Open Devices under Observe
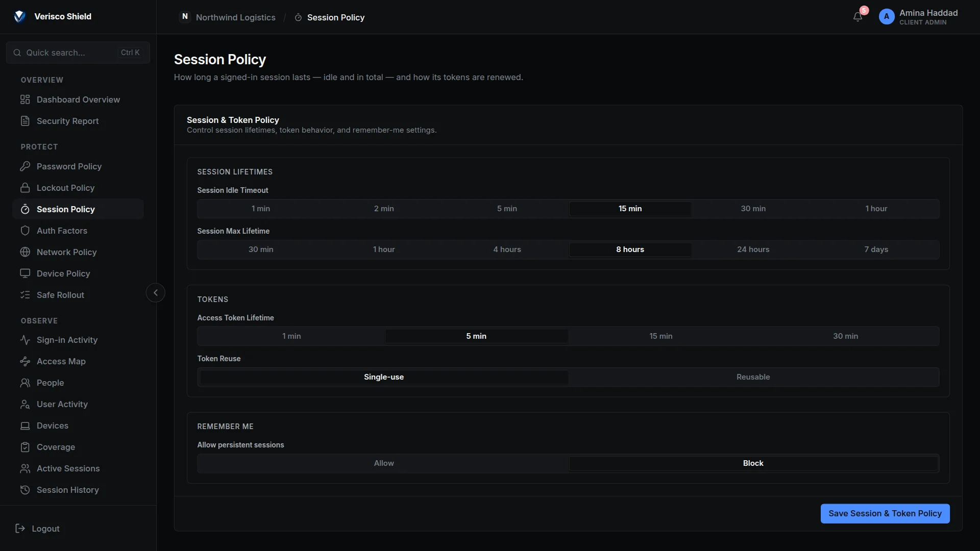This screenshot has width=980, height=551. pyautogui.click(x=78, y=425)
